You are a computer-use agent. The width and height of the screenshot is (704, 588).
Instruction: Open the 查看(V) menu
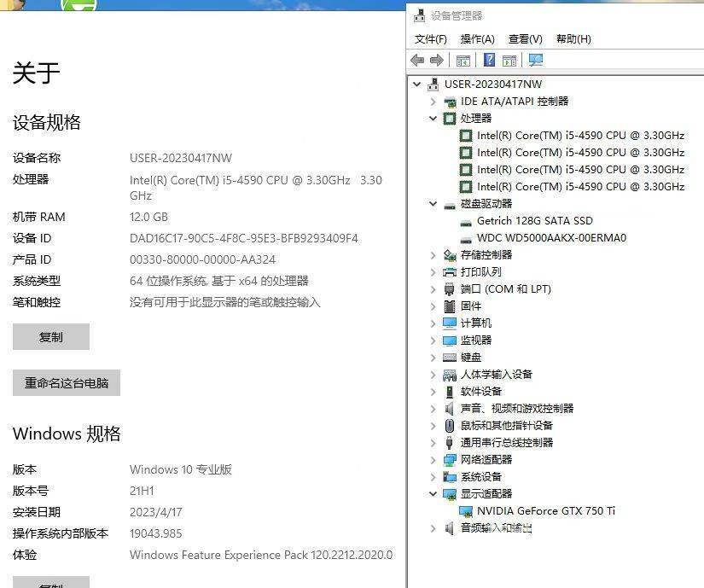526,39
